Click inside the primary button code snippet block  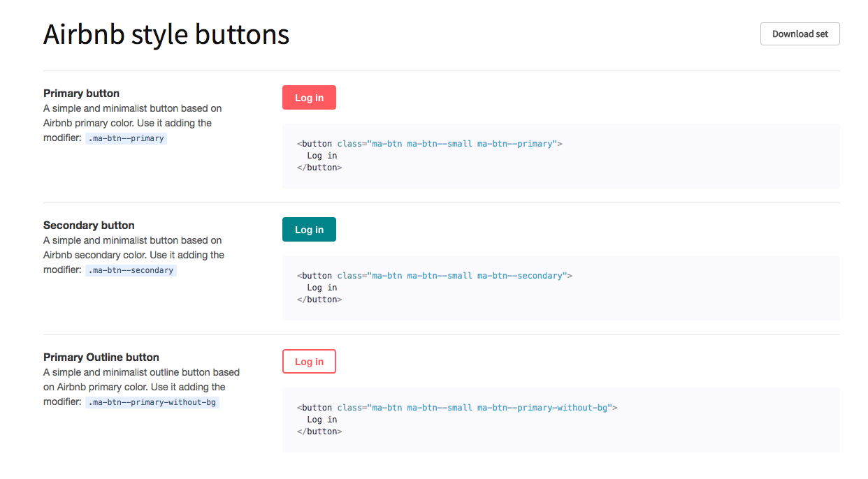[560, 156]
